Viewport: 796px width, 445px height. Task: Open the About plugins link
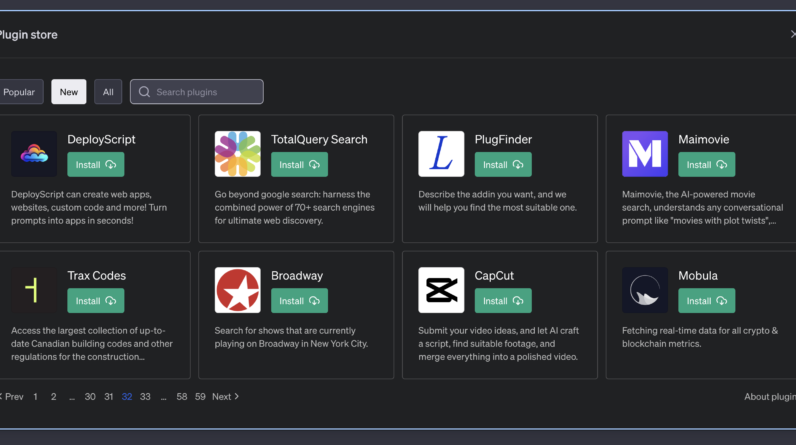tap(770, 397)
